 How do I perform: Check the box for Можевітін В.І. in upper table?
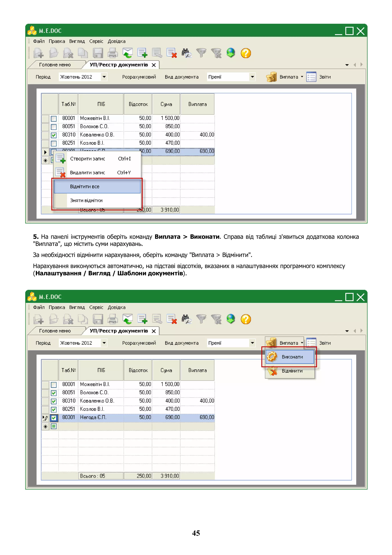pyautogui.click(x=54, y=119)
